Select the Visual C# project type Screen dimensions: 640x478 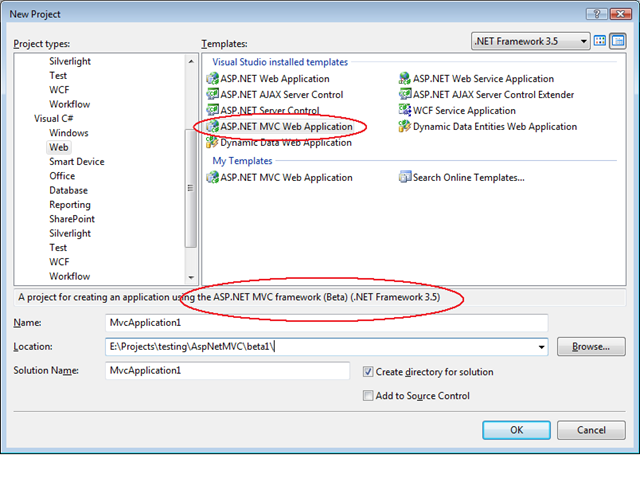point(53,119)
